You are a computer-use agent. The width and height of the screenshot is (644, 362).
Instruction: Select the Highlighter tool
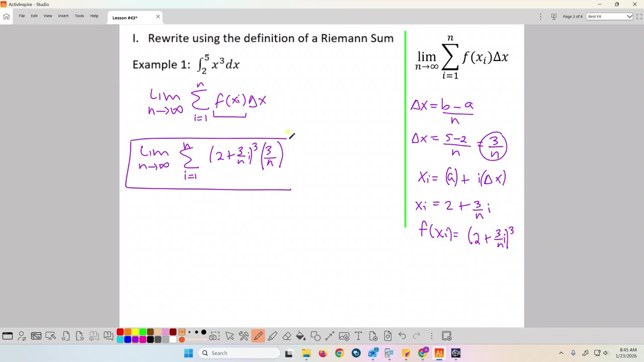coord(272,336)
